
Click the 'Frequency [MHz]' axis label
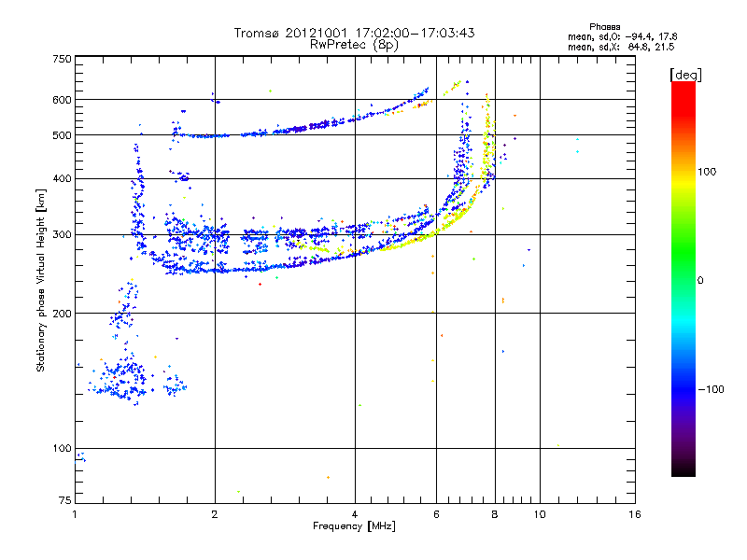(354, 526)
